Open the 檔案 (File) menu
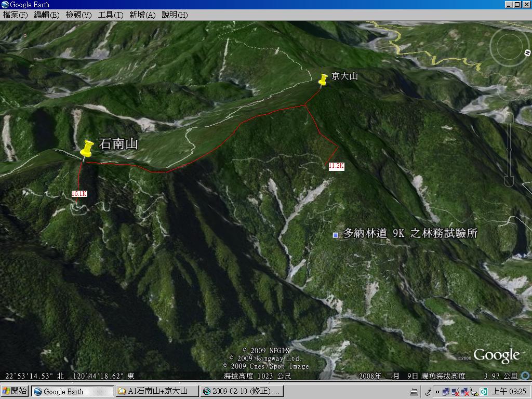Image resolution: width=532 pixels, height=399 pixels. pyautogui.click(x=15, y=15)
